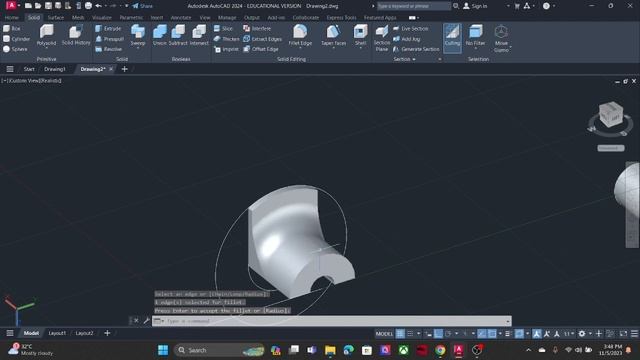Switch to the Drawing1 file tab
The image size is (640, 360).
(55, 69)
